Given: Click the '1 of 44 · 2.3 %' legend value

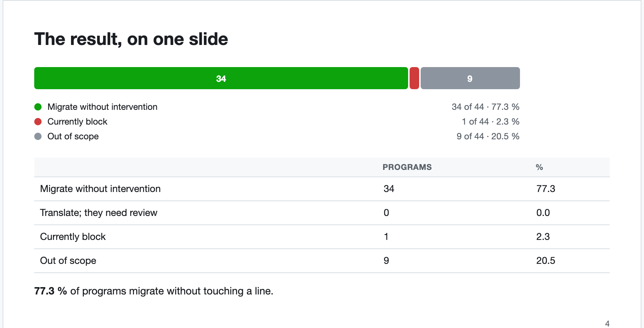Looking at the screenshot, I should point(491,122).
